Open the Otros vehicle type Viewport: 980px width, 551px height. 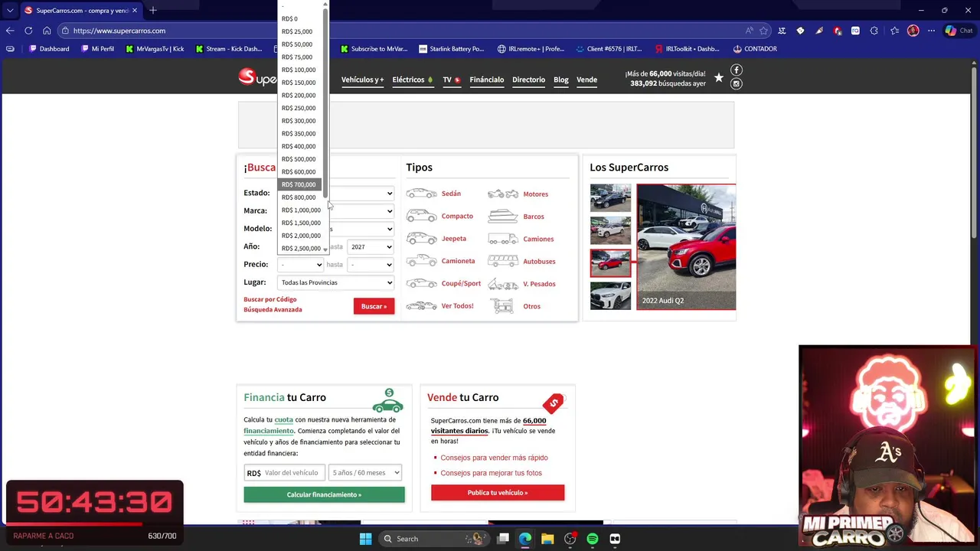click(531, 306)
